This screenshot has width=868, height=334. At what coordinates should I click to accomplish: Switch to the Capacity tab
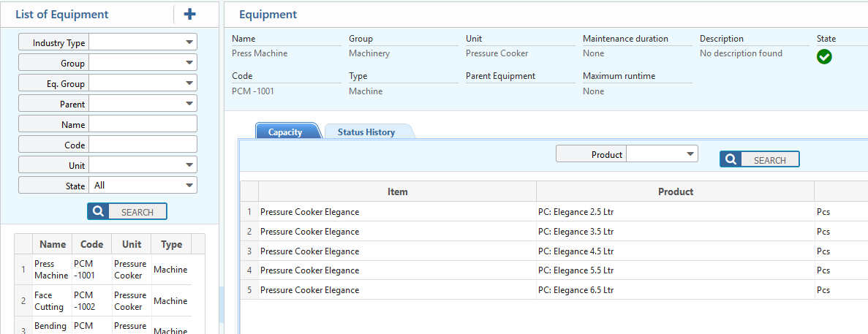pyautogui.click(x=285, y=132)
